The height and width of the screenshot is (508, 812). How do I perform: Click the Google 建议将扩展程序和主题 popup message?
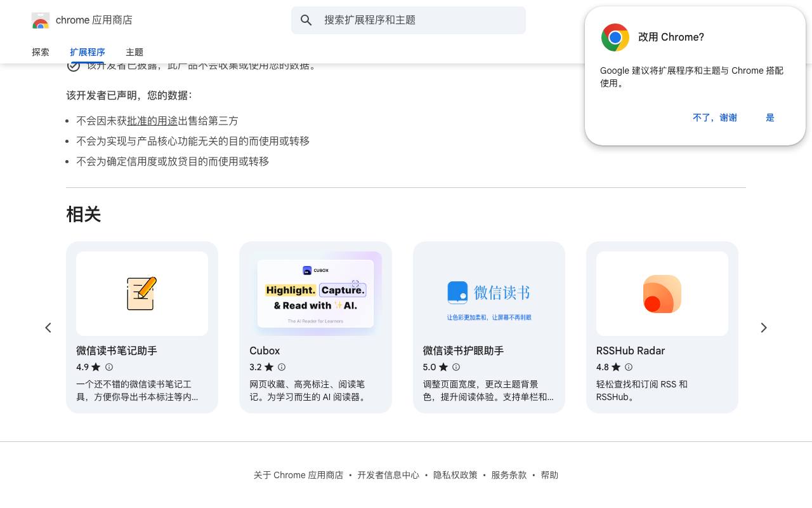(691, 77)
